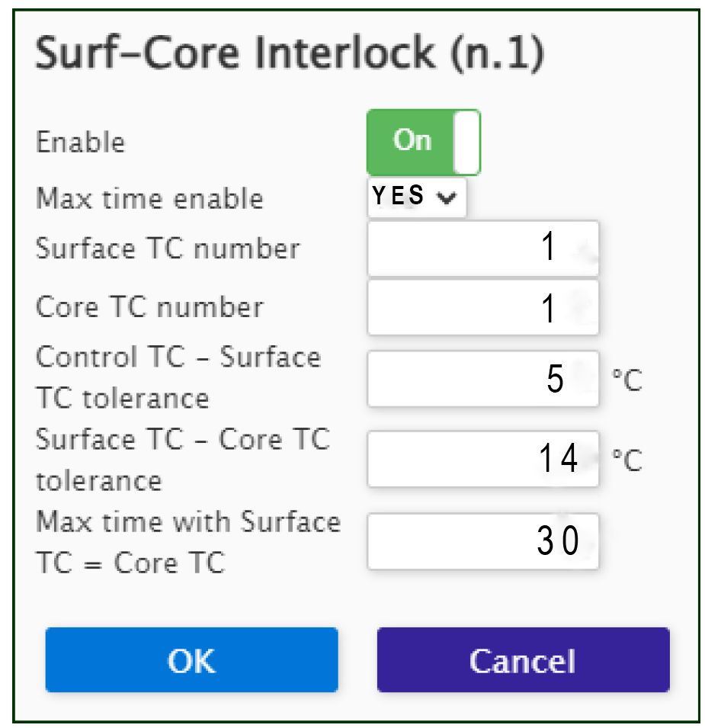Click the Control TC – Surface TC tolerance label
This screenshot has width=705, height=728.
point(178,378)
